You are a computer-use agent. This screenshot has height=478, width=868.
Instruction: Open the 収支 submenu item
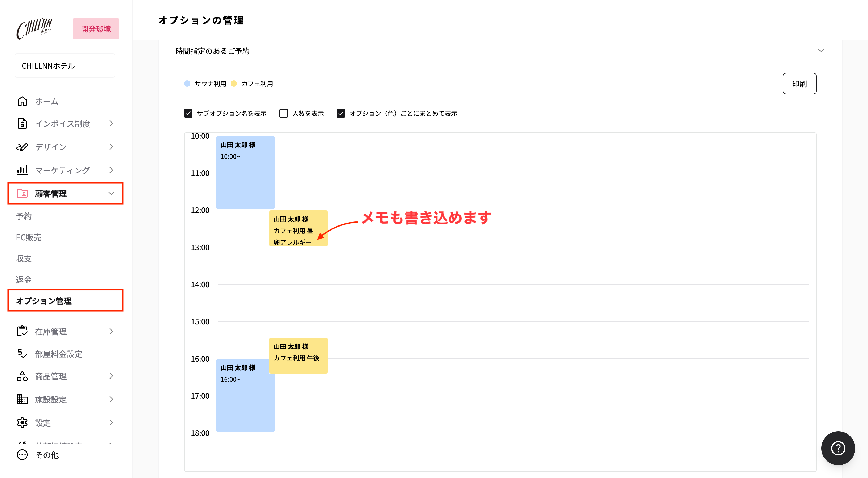coord(24,259)
